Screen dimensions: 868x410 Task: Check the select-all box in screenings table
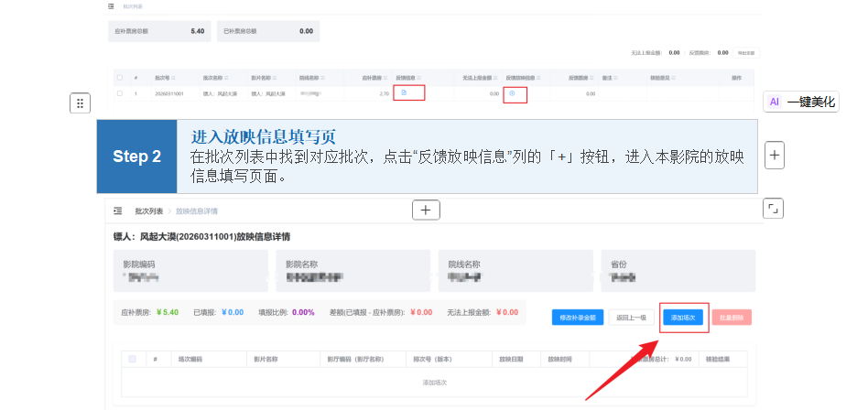pos(133,359)
